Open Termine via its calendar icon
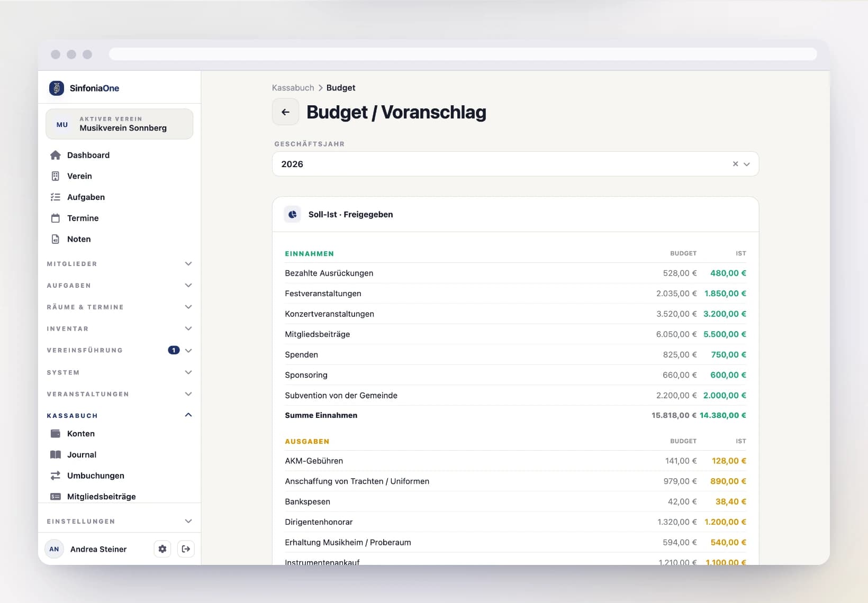This screenshot has width=868, height=603. click(x=56, y=218)
